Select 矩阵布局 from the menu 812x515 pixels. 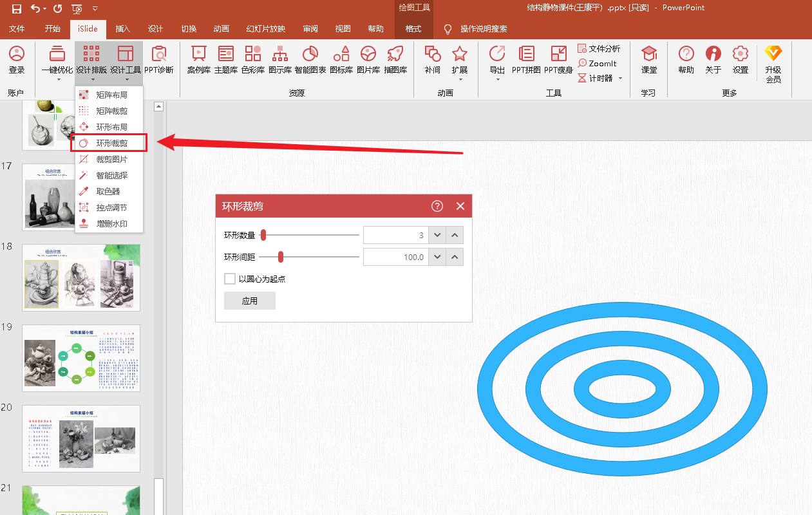click(x=109, y=95)
